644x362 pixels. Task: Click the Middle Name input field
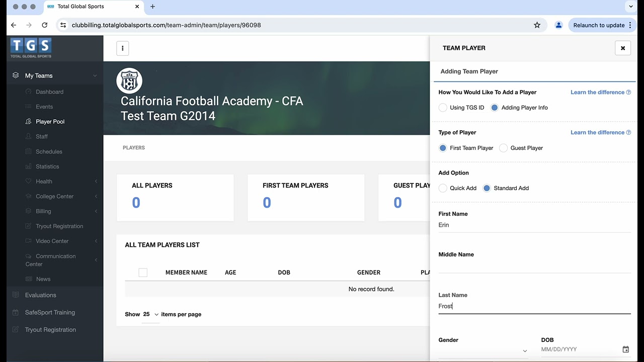click(x=534, y=266)
